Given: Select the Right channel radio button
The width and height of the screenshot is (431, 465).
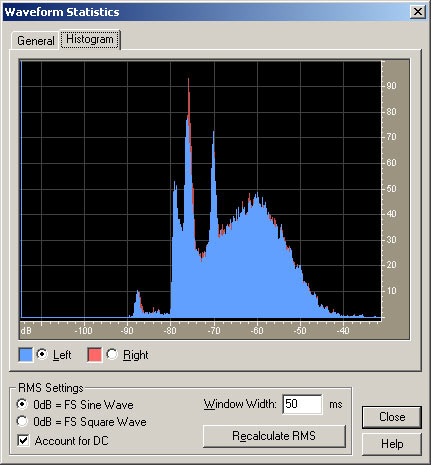Looking at the screenshot, I should (x=112, y=354).
